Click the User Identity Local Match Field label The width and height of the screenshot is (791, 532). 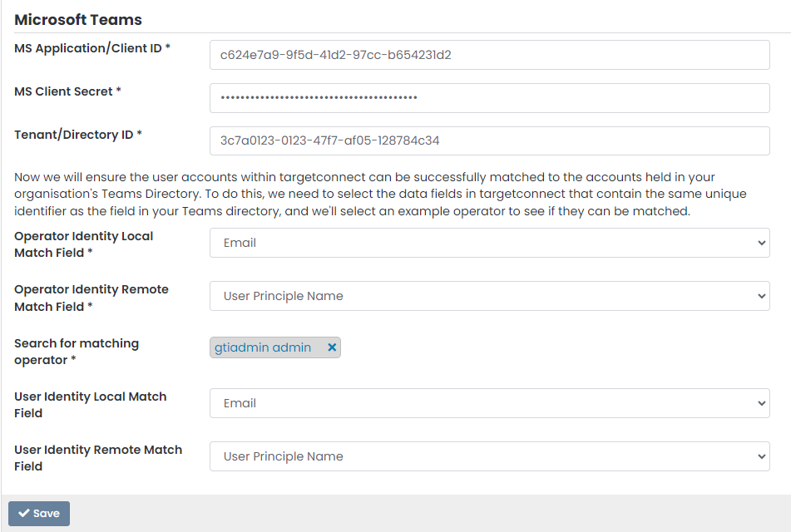[90, 405]
